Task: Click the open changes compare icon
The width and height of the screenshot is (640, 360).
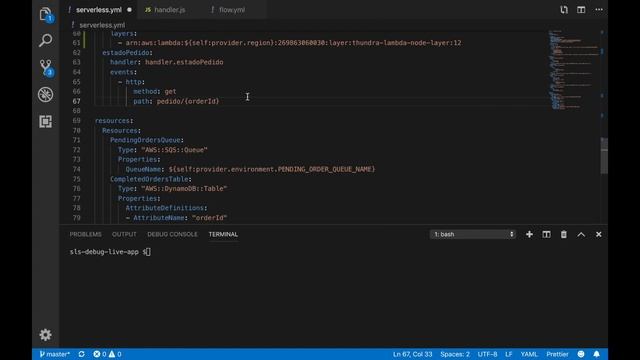Action: click(x=564, y=10)
